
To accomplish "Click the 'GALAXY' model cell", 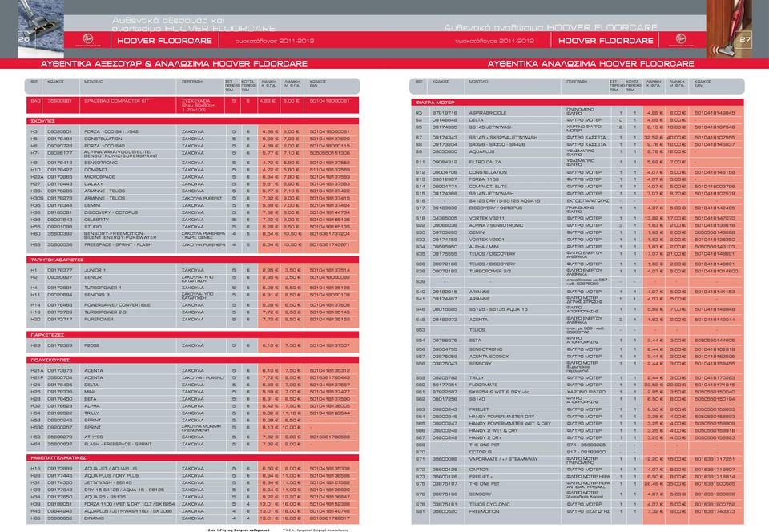I will tap(93, 183).
